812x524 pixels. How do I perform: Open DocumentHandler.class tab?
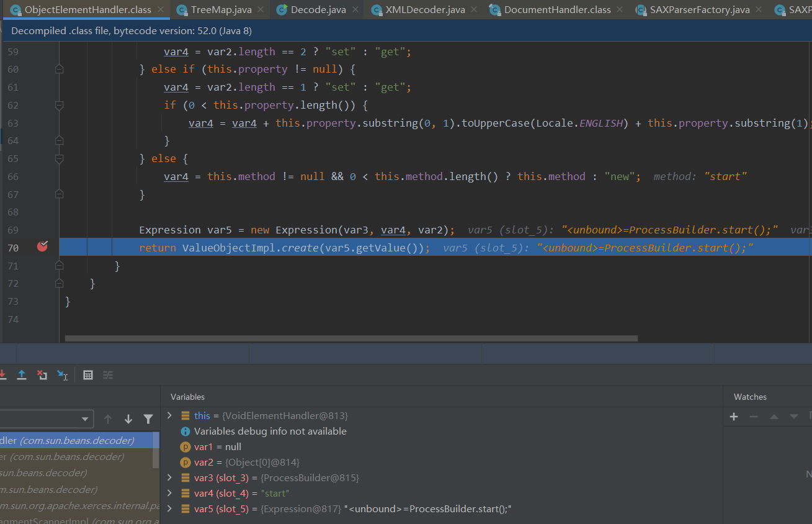(x=557, y=10)
